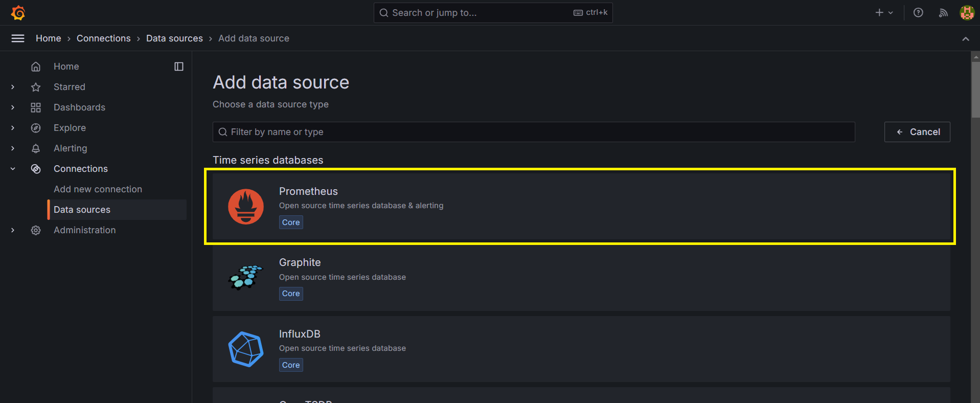Click the Starred star icon
980x403 pixels.
tap(36, 87)
